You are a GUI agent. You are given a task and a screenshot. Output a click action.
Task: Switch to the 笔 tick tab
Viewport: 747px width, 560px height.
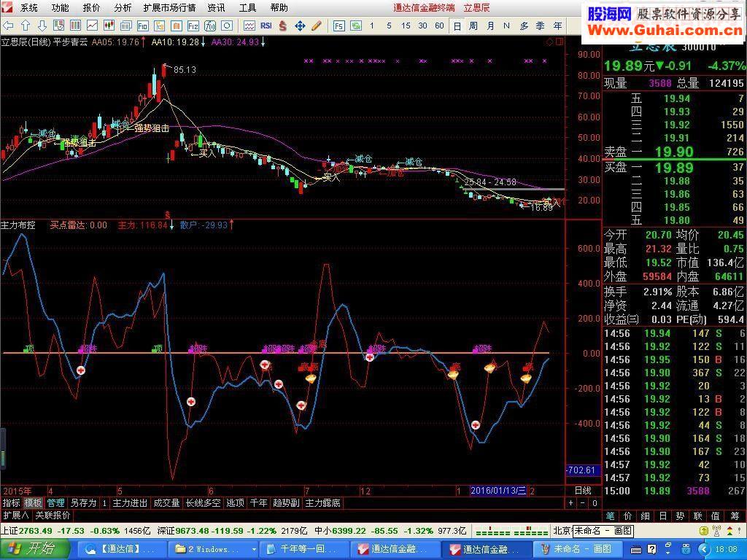[x=611, y=516]
